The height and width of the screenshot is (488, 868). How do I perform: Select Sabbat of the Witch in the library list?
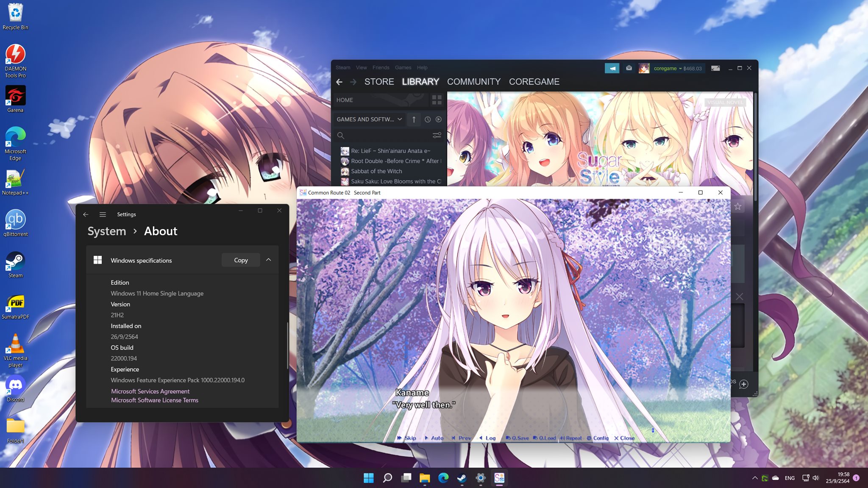376,171
